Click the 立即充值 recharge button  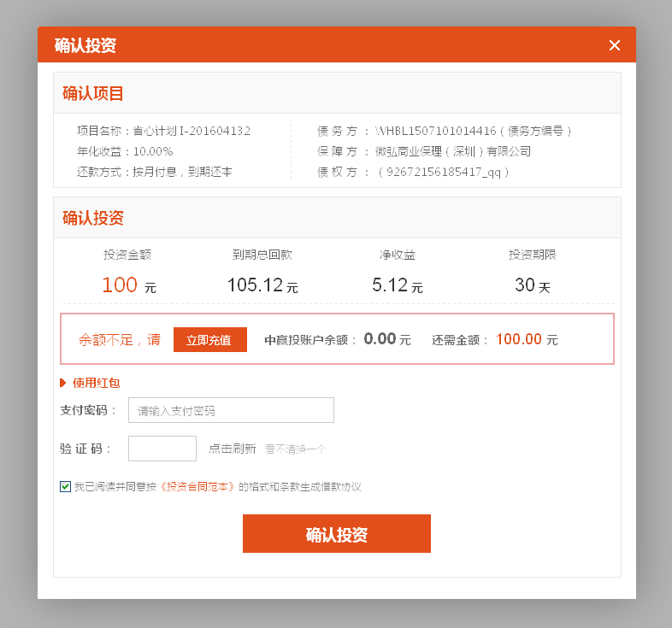coord(210,340)
